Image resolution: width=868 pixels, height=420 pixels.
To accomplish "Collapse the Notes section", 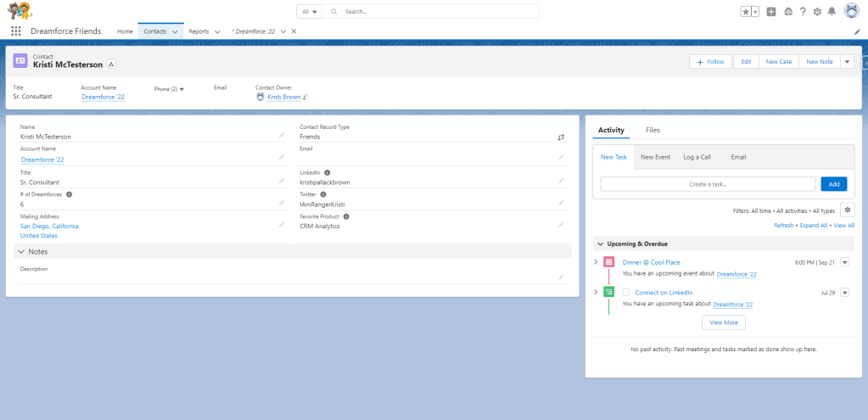I will 20,252.
